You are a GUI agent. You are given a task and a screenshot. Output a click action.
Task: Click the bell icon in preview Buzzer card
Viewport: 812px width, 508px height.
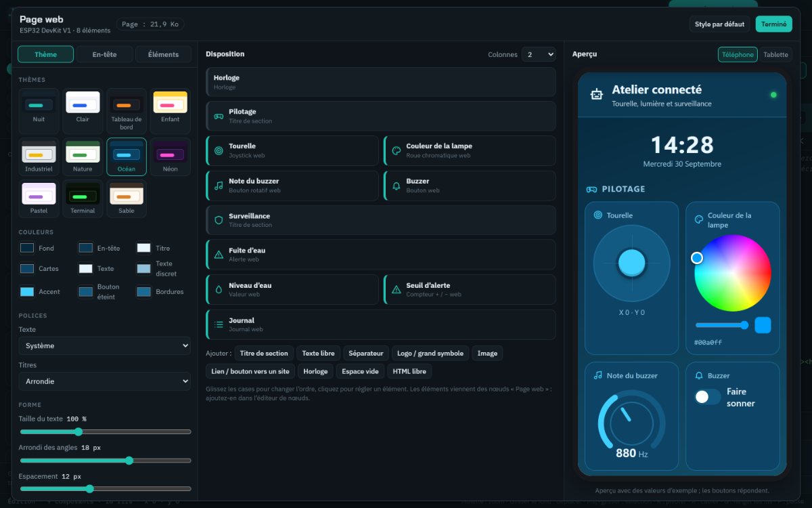click(x=699, y=375)
